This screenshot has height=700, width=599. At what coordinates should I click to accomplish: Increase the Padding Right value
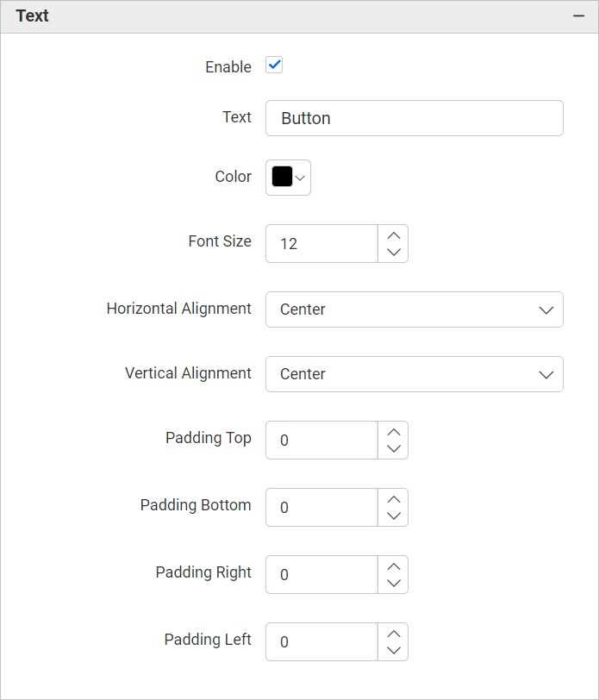click(x=393, y=565)
